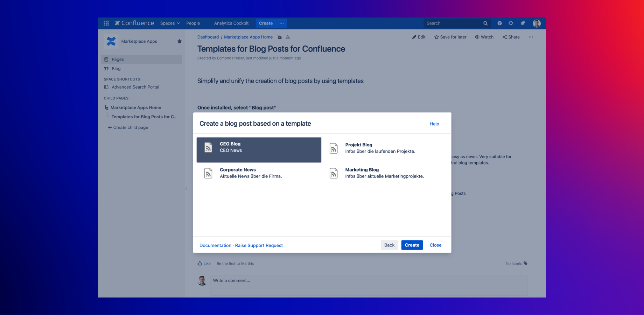The width and height of the screenshot is (644, 315).
Task: Open Analytics Cockpit menu item
Action: pos(231,23)
